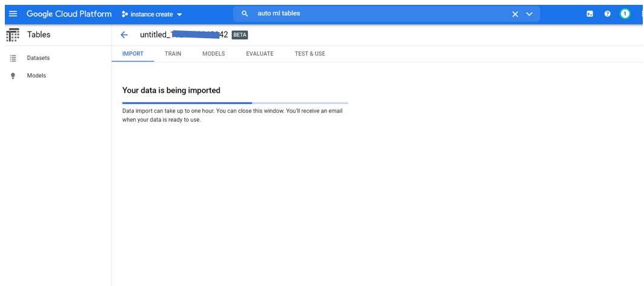Click the Models lightbulb icon
The width and height of the screenshot is (644, 286).
(x=13, y=76)
